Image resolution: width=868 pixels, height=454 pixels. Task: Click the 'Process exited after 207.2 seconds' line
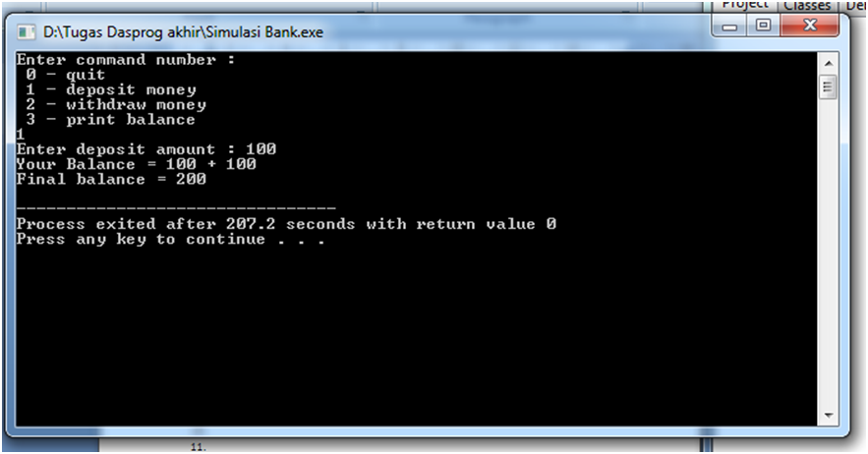286,224
